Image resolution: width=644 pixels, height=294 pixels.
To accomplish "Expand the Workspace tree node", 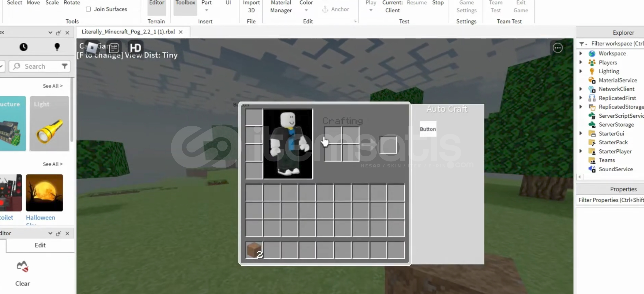I will coord(581,53).
